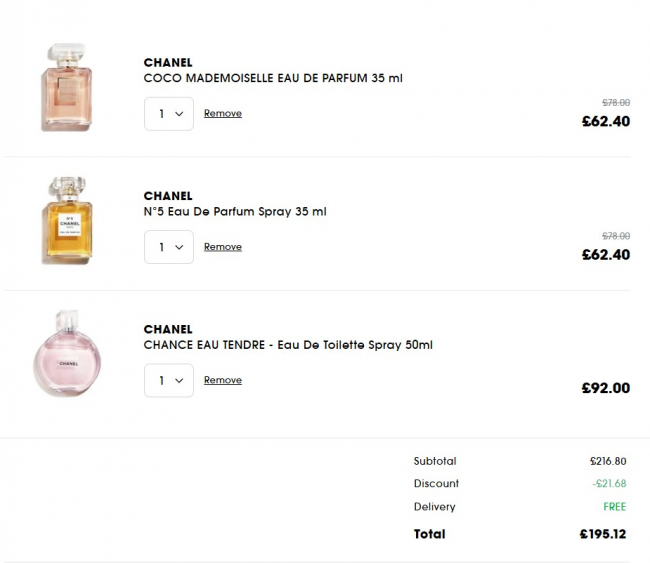Remove Chance Eau Tendre from the basket
Screen dimensions: 650x563
click(223, 380)
